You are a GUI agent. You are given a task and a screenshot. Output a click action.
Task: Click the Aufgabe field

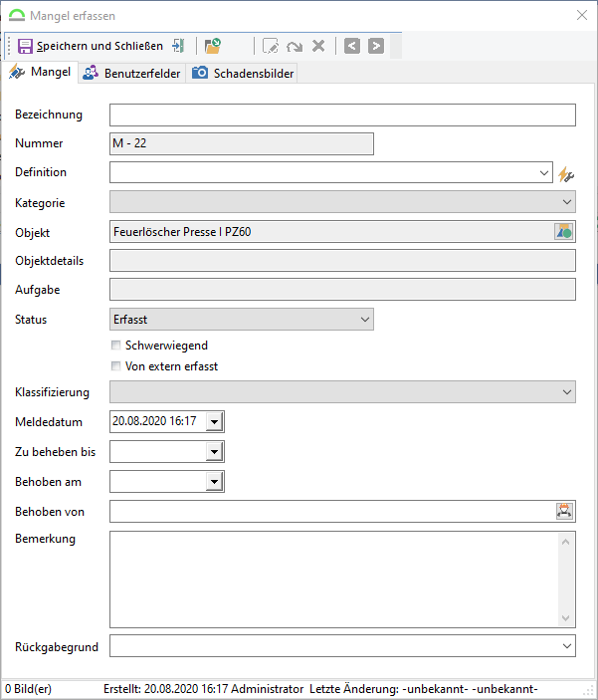[x=342, y=290]
